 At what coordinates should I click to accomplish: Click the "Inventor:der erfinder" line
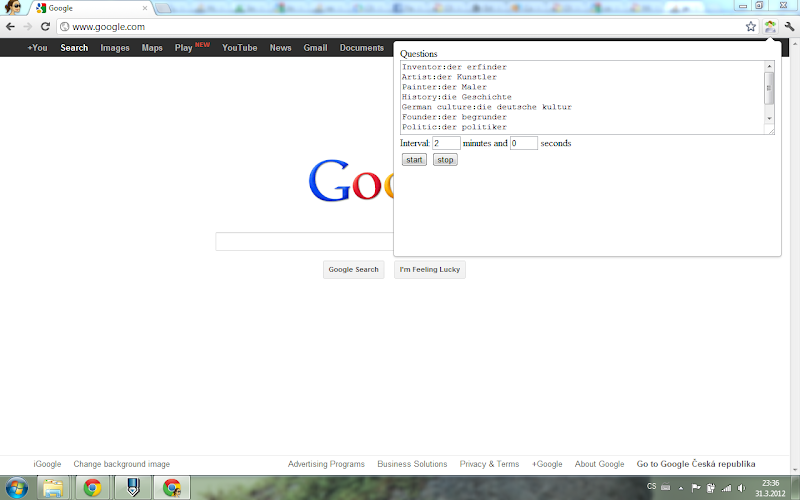[454, 67]
